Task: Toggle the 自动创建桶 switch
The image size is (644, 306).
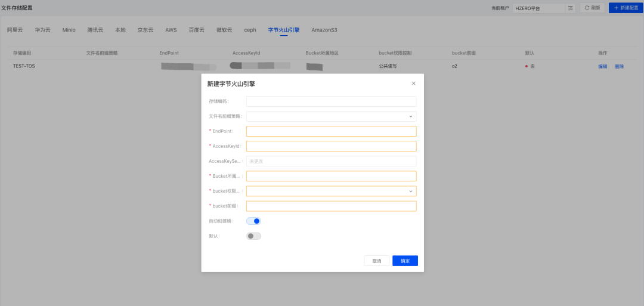Action: (253, 221)
